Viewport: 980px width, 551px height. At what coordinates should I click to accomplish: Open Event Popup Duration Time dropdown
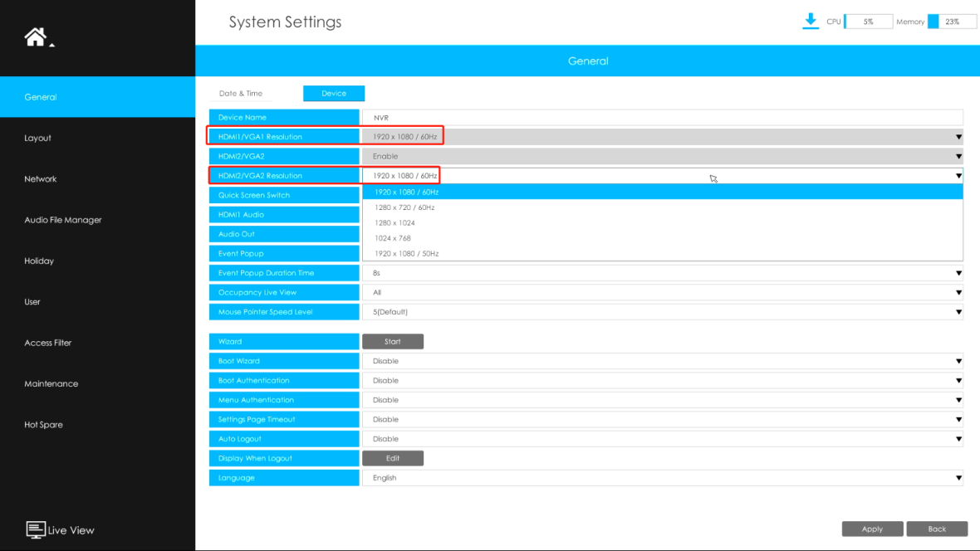(x=663, y=273)
